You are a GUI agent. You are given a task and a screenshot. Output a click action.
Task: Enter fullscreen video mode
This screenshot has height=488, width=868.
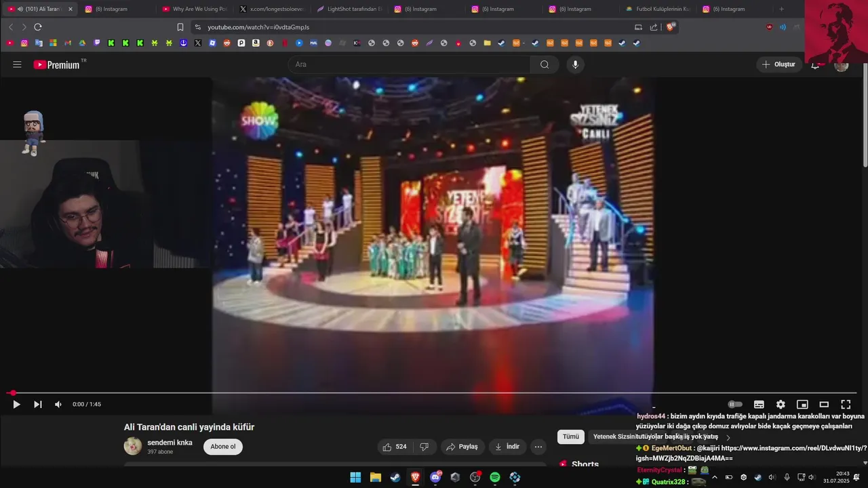coord(846,405)
